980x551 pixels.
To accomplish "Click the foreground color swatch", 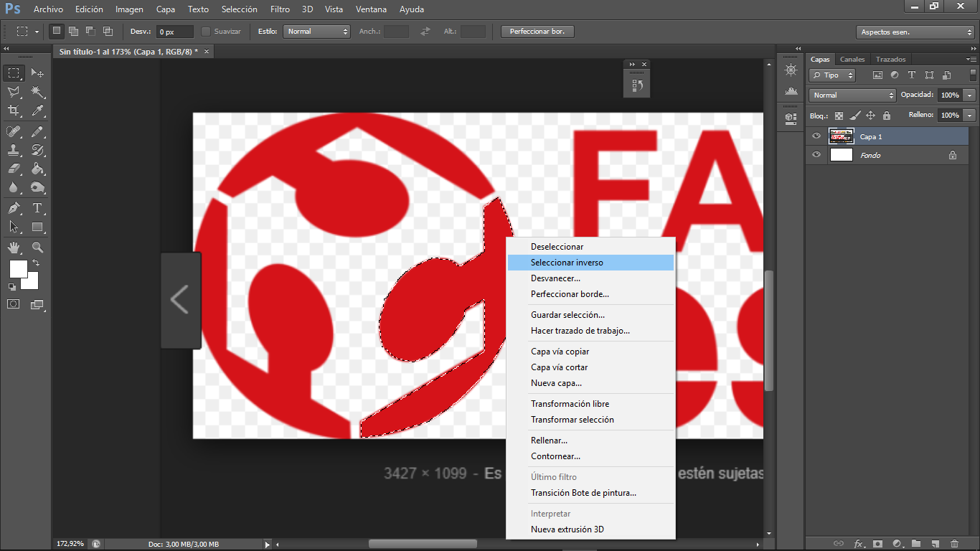I will coord(18,269).
